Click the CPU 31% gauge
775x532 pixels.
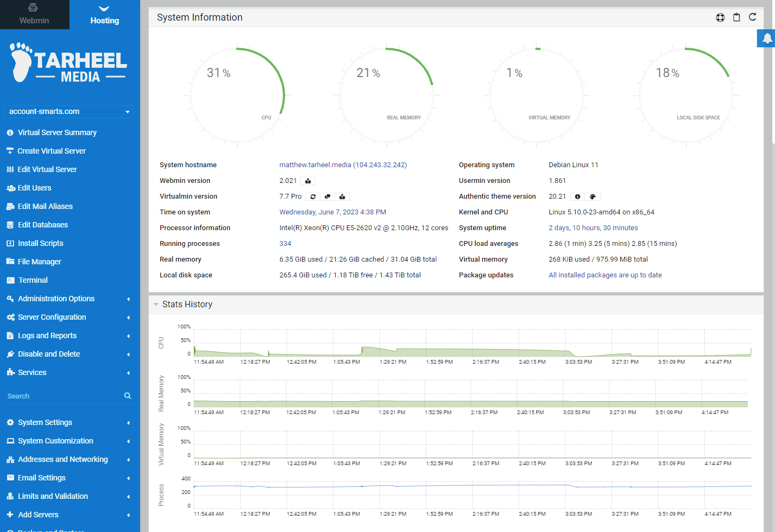237,96
